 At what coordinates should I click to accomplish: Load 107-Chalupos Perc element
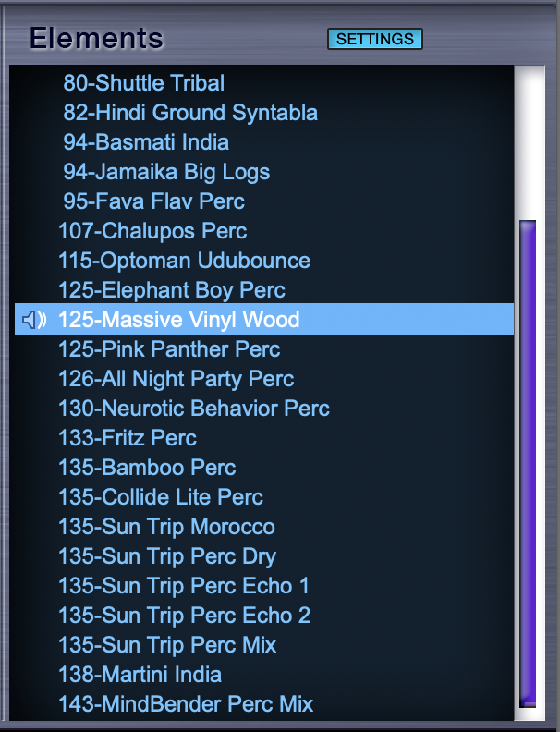[152, 231]
